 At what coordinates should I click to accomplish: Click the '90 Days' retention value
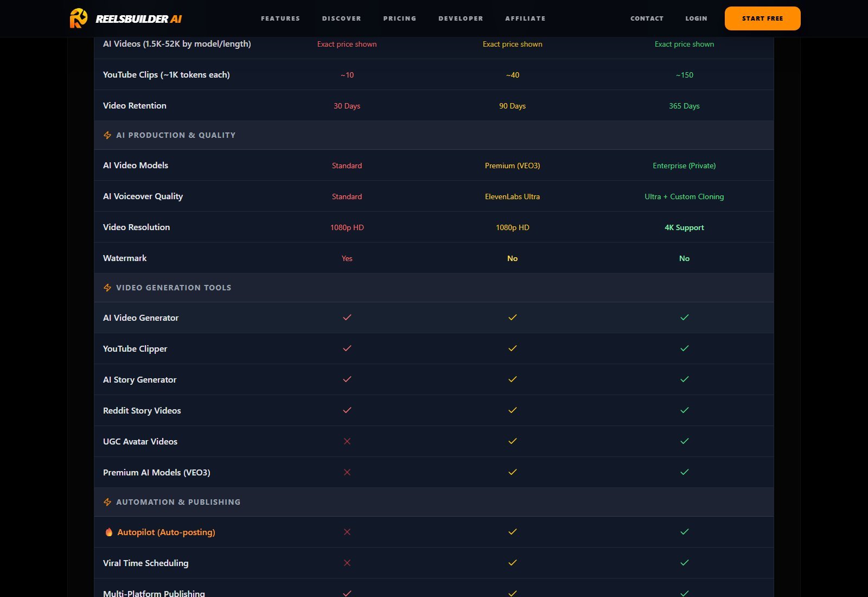click(513, 106)
